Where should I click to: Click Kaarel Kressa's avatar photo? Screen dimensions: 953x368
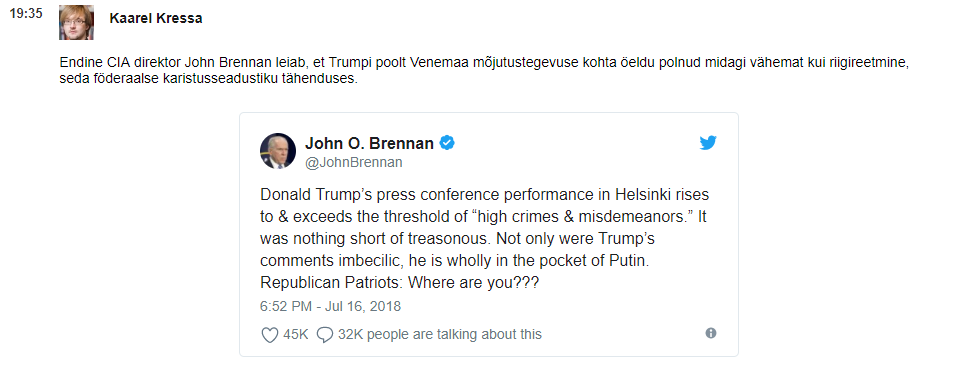tap(76, 22)
